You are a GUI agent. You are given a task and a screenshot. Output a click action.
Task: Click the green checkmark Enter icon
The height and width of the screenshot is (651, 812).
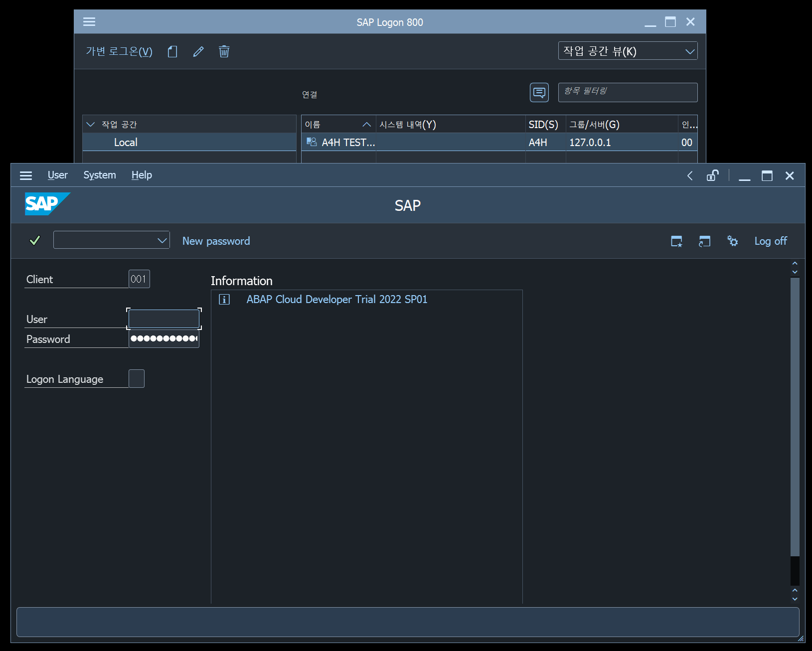coord(35,241)
